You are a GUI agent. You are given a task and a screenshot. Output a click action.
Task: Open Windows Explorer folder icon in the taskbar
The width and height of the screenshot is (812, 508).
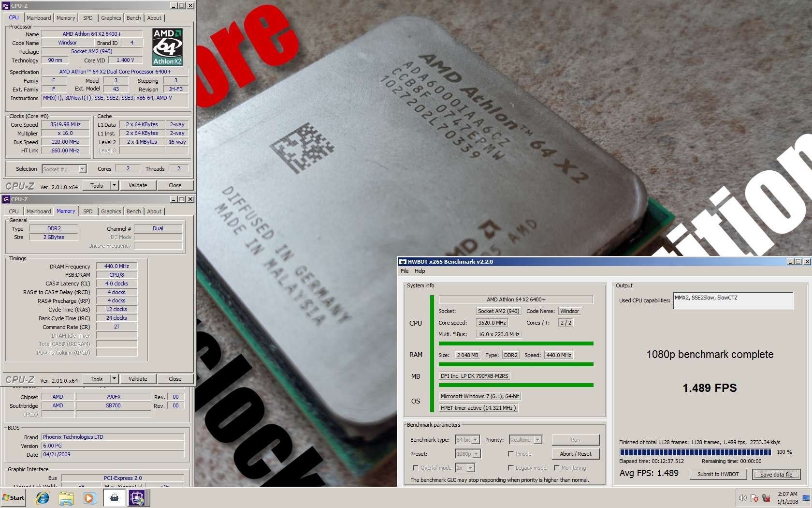point(66,497)
